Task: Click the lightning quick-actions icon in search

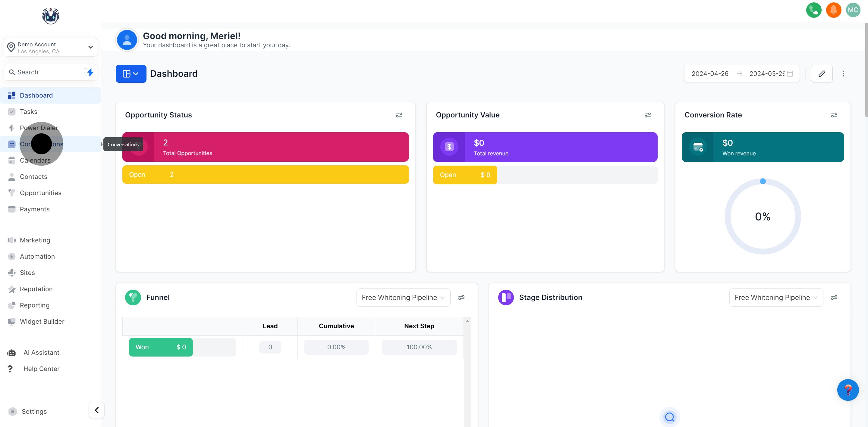Action: tap(90, 72)
